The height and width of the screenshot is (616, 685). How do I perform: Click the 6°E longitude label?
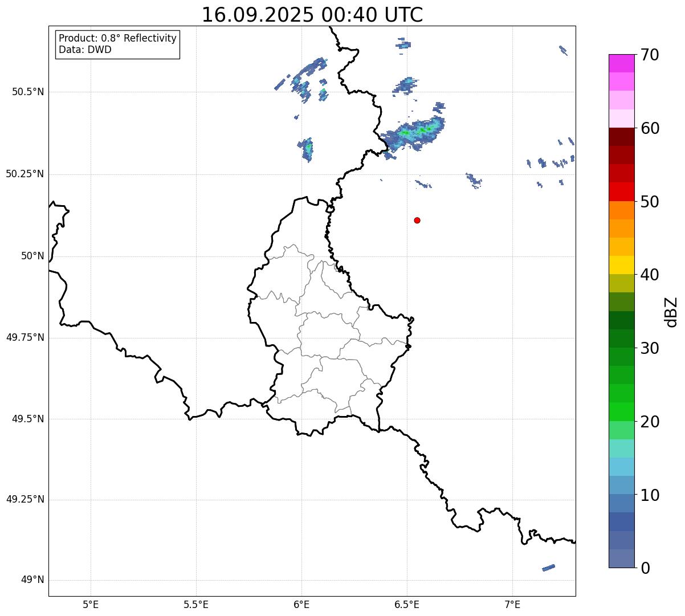pyautogui.click(x=301, y=604)
